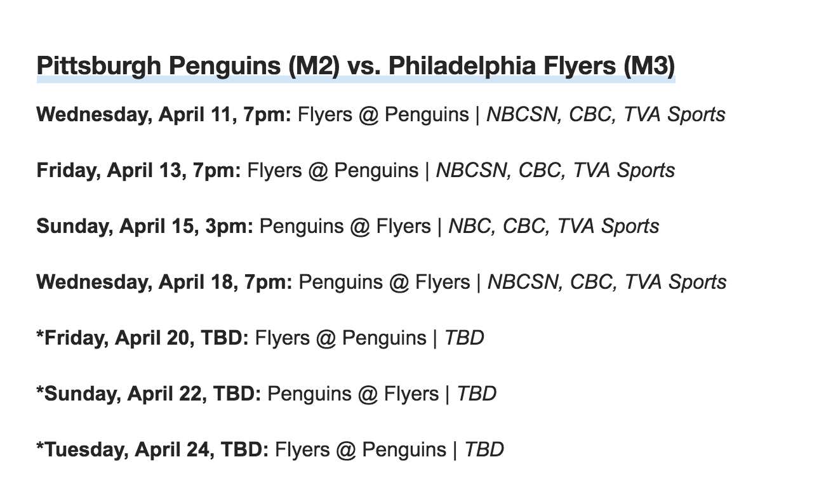819x504 pixels.
Task: Click the April 24 Flyers @ Penguins matchup
Action: click(361, 450)
